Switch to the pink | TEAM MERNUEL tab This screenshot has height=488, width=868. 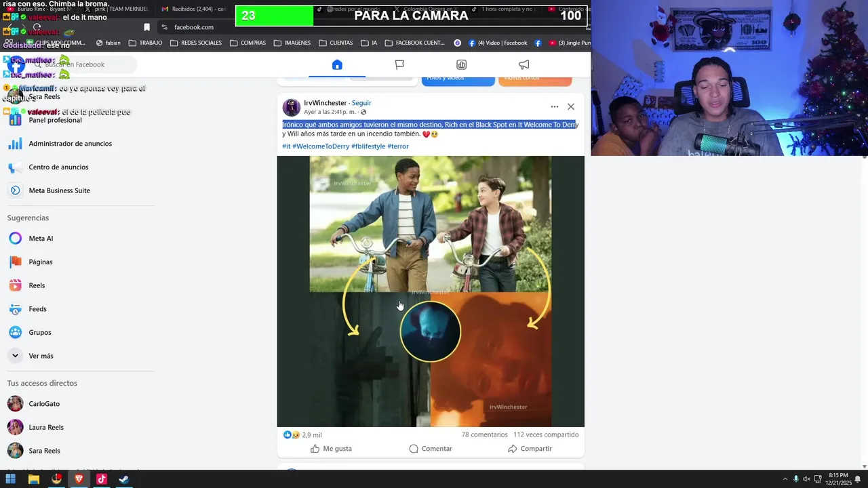tap(117, 9)
